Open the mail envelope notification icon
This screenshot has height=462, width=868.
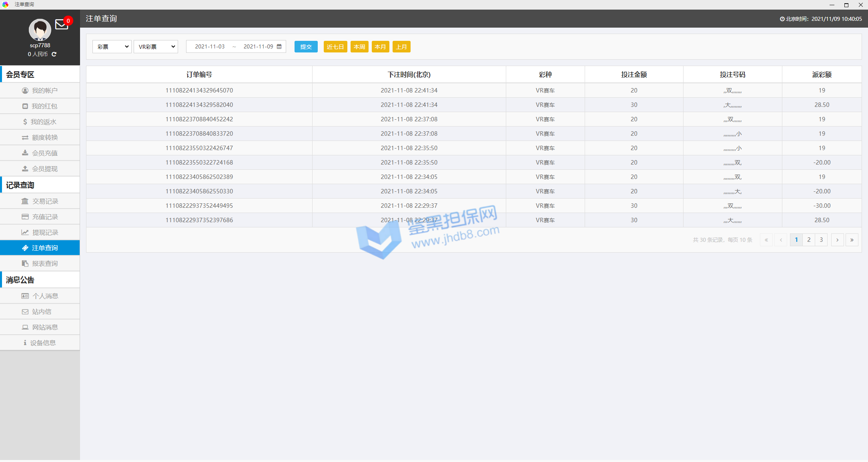[62, 25]
